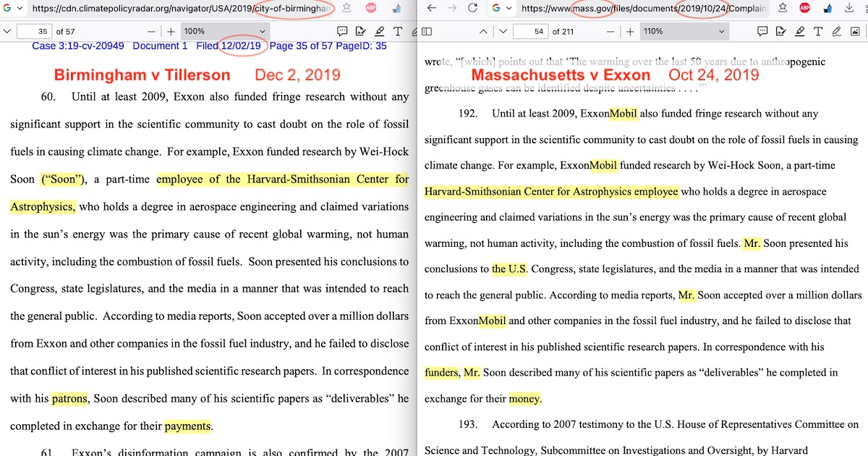The height and width of the screenshot is (456, 868).
Task: Go to next page in the Massachusetts PDF
Action: point(503,32)
